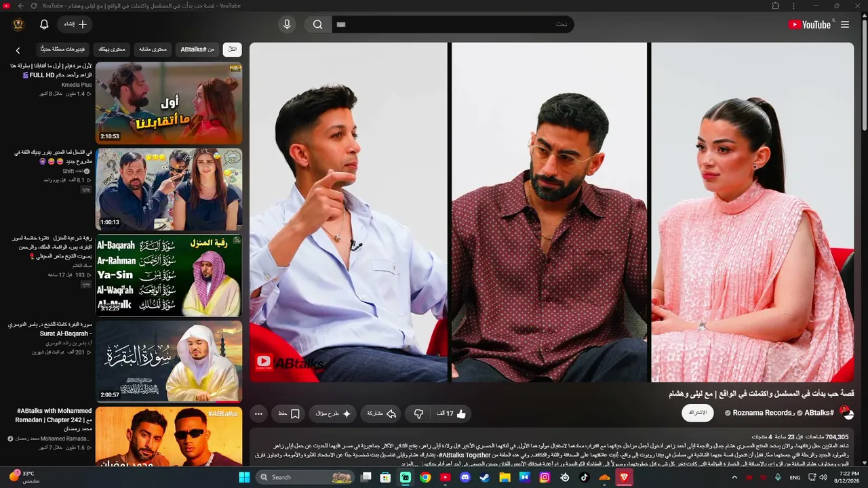Open Task View on the taskbar
This screenshot has width=868, height=488.
[x=366, y=477]
